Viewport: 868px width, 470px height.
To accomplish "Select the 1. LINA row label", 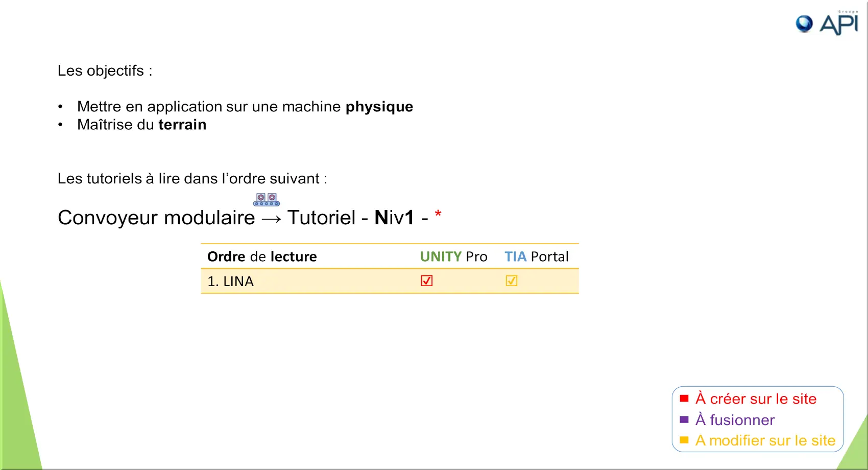I will point(230,281).
